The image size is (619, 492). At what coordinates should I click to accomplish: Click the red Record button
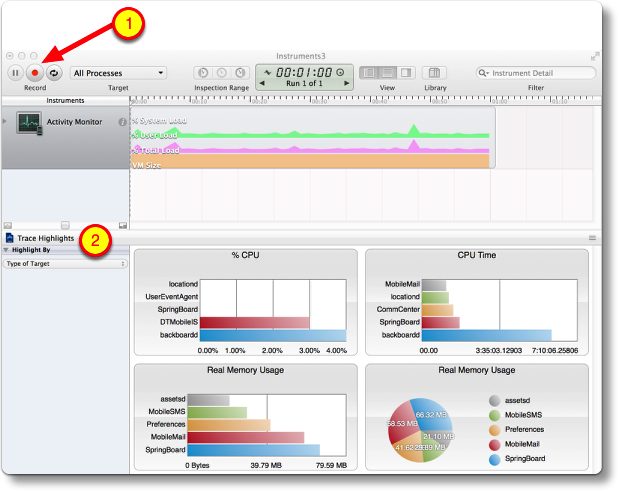click(35, 73)
